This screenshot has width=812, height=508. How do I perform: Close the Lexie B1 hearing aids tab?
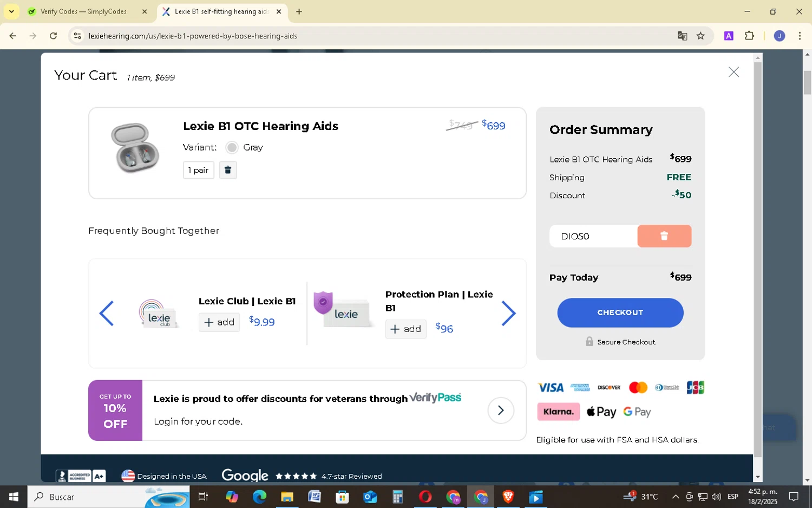(279, 11)
